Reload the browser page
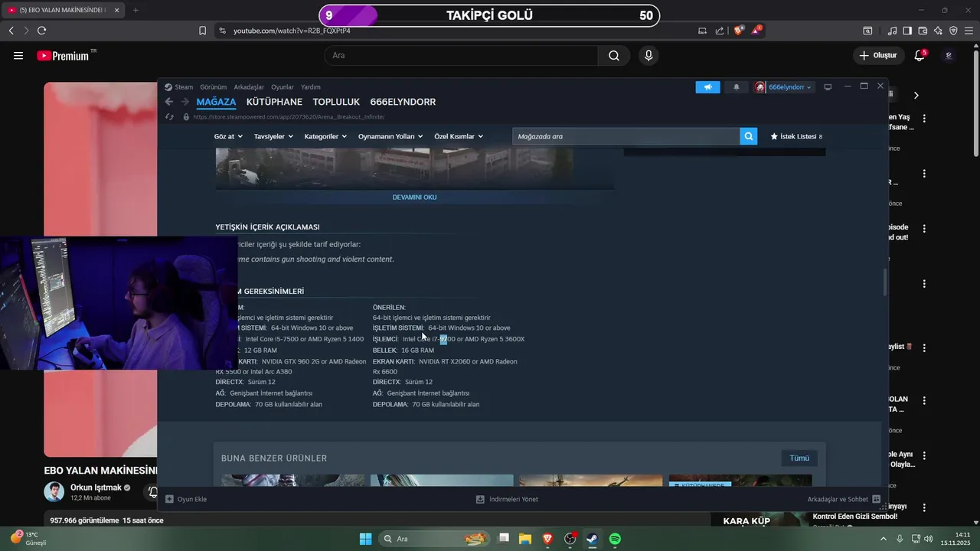Image resolution: width=980 pixels, height=551 pixels. tap(41, 31)
